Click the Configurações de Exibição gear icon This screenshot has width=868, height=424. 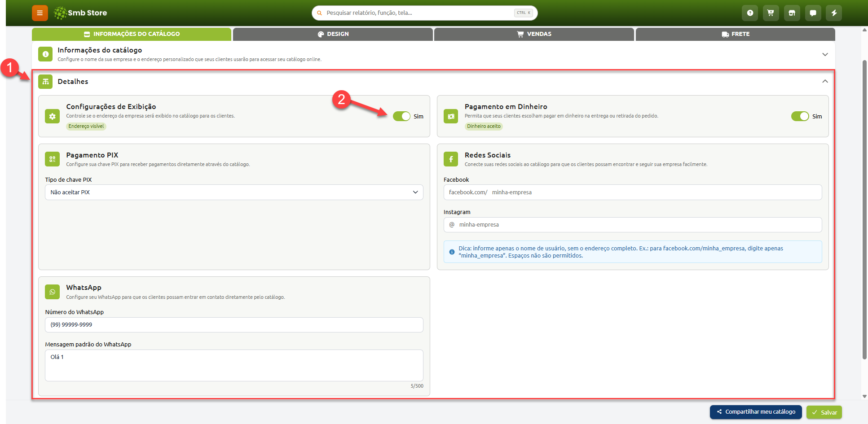[53, 116]
